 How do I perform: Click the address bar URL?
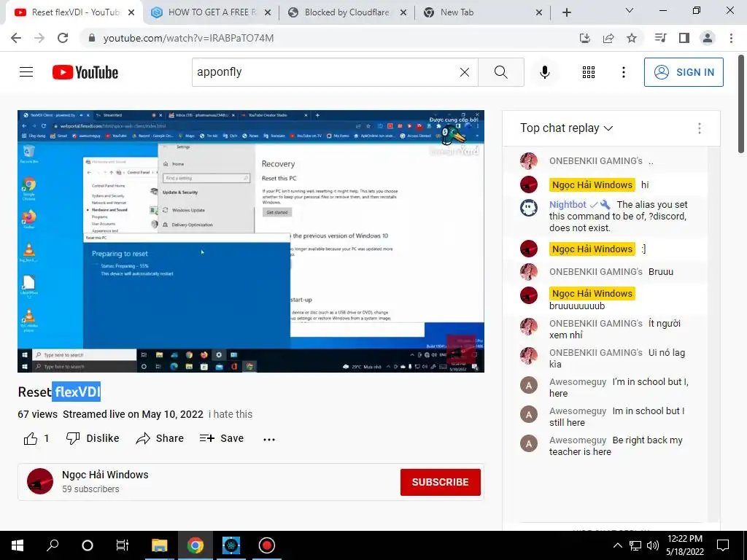click(x=189, y=38)
